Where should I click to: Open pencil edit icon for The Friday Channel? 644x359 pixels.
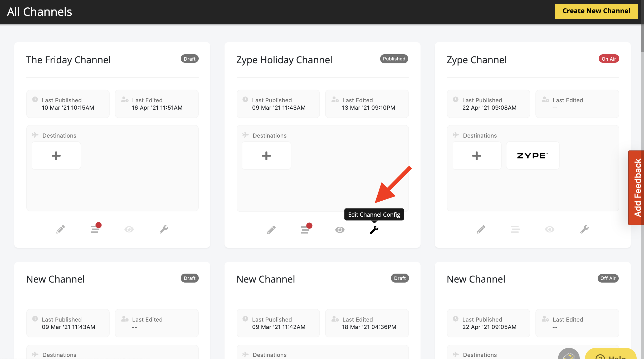click(x=61, y=229)
